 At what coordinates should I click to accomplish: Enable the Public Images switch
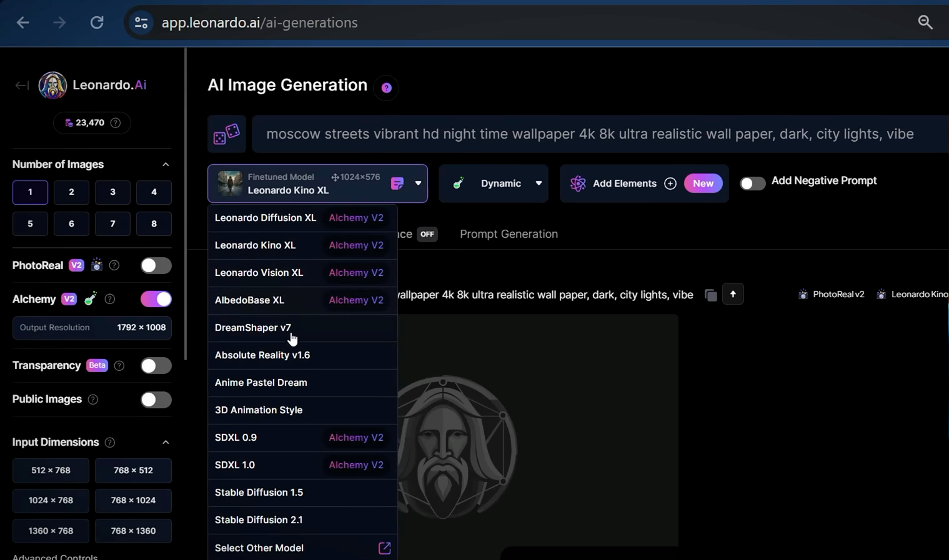[x=156, y=400]
